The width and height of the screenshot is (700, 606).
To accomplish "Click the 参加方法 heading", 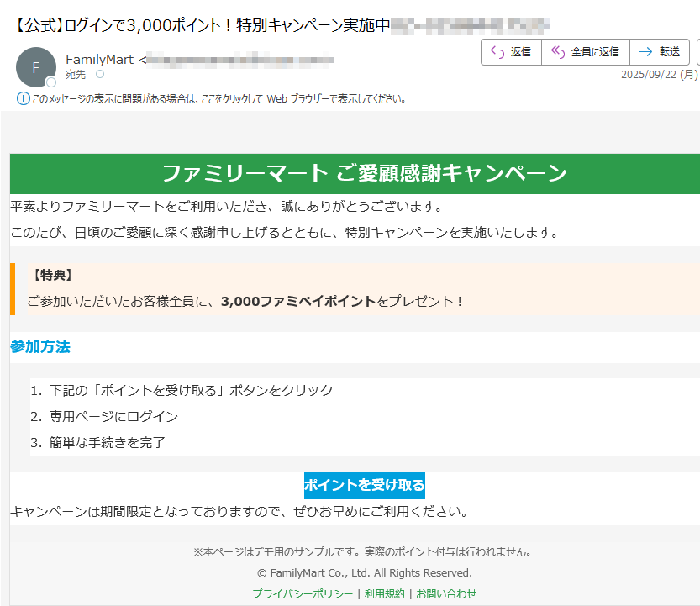I will 40,346.
